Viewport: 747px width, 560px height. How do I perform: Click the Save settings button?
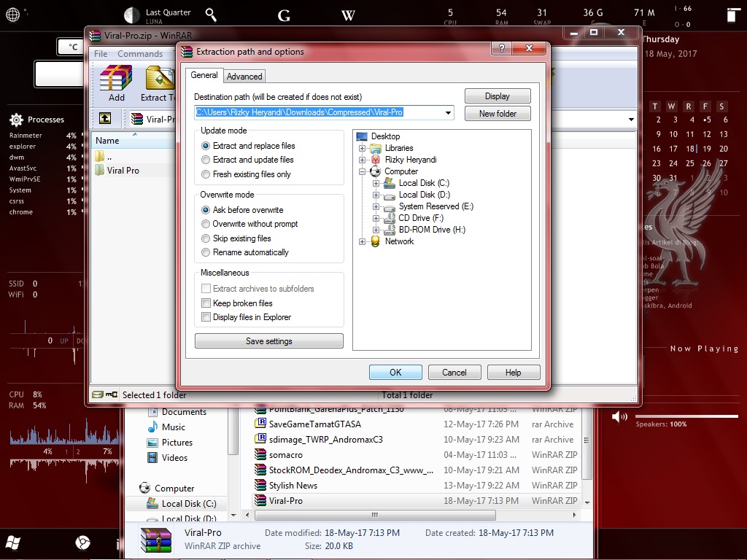click(x=268, y=341)
